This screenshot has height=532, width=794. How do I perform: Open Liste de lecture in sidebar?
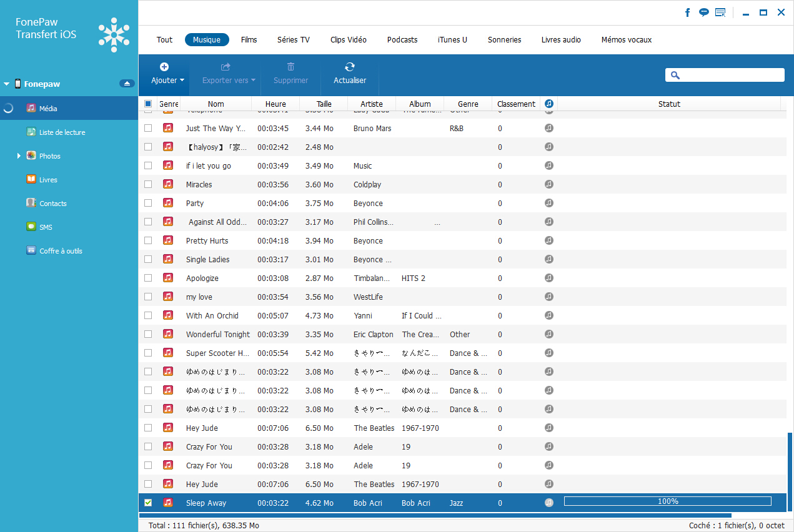click(x=62, y=132)
